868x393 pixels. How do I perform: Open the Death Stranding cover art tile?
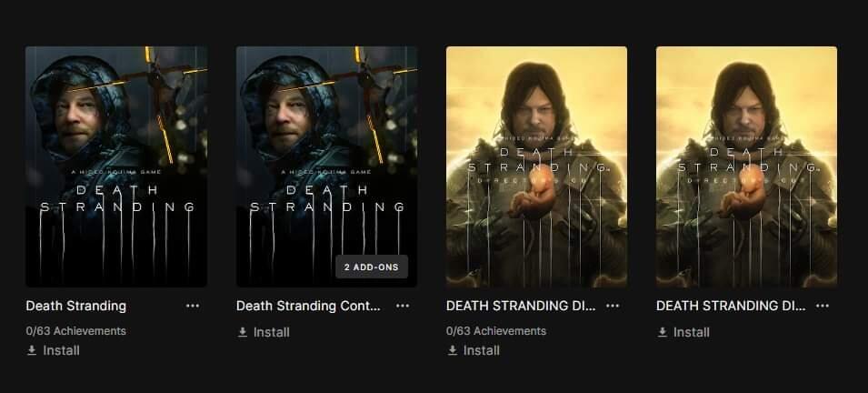pos(116,166)
